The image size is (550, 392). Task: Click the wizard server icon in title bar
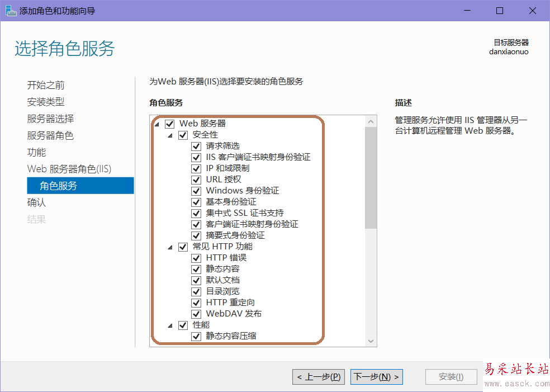pyautogui.click(x=11, y=11)
